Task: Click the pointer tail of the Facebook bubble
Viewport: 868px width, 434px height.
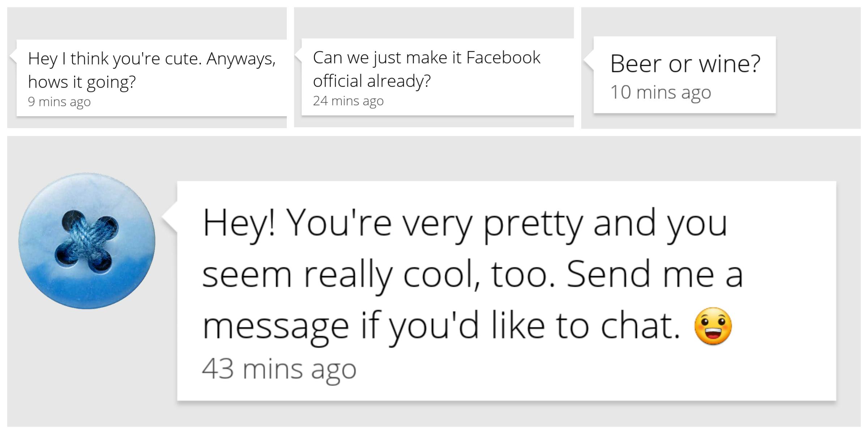Action: pos(298,56)
